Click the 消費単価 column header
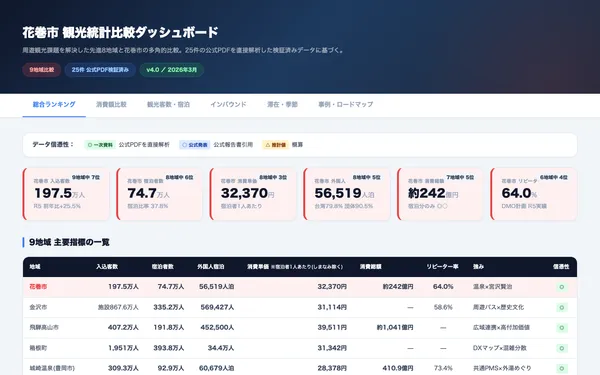 (x=295, y=267)
